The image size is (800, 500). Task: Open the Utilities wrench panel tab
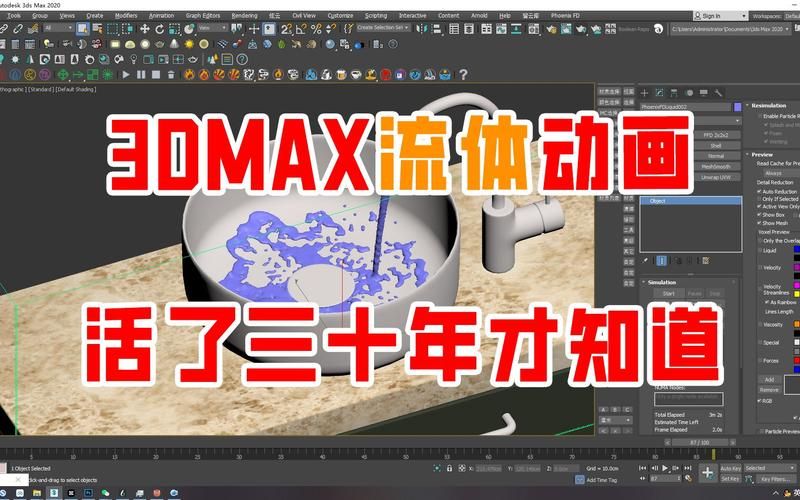[x=718, y=93]
